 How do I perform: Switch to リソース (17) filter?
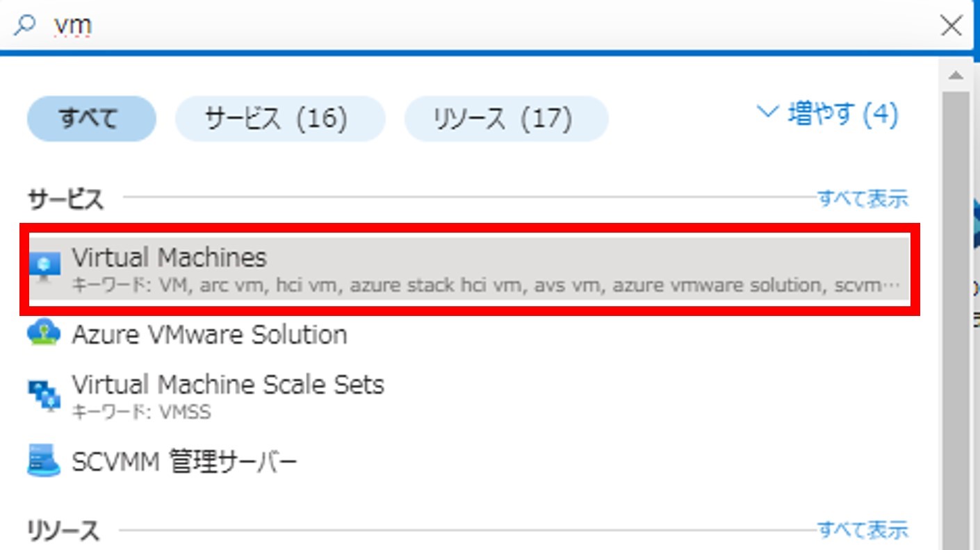(x=506, y=119)
